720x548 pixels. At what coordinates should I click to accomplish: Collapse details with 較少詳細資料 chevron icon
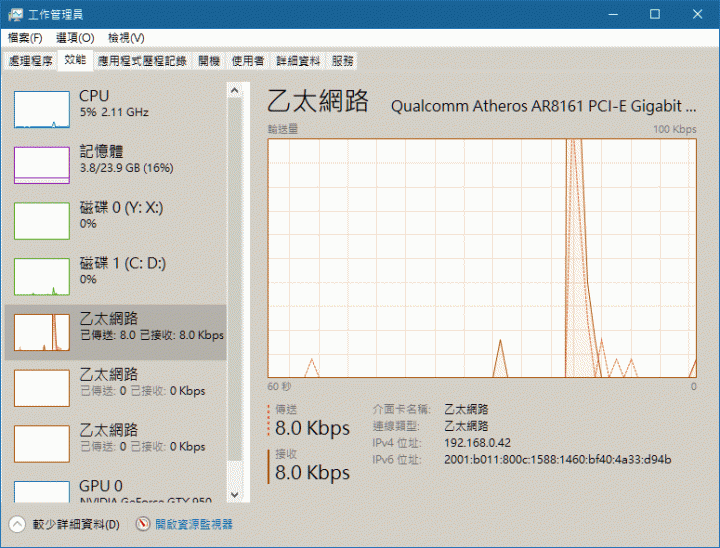pyautogui.click(x=17, y=524)
